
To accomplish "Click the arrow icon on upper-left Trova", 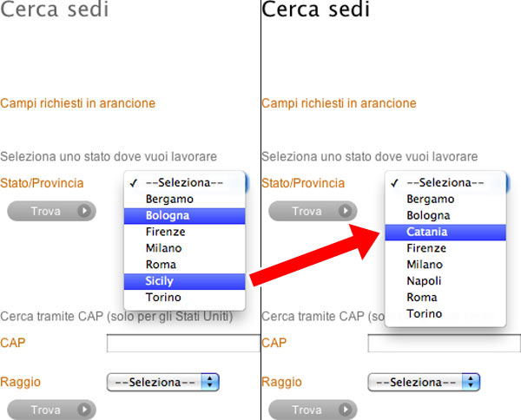I will (84, 211).
